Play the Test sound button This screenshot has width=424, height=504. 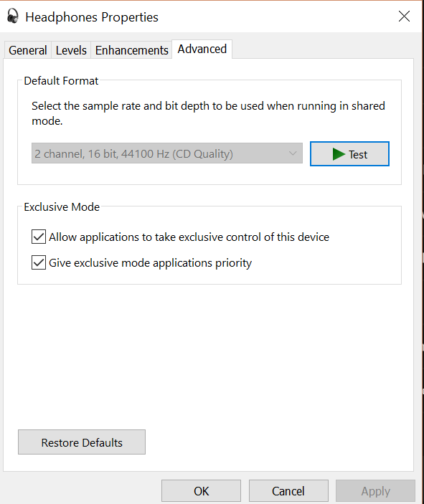click(349, 154)
